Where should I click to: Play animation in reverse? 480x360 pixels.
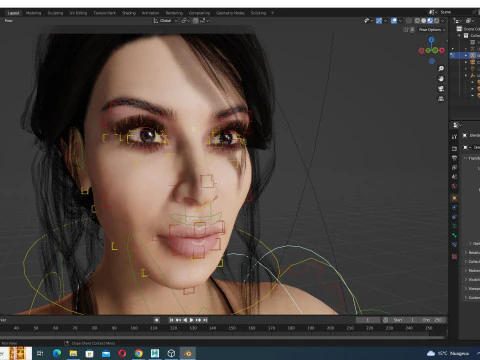click(x=185, y=320)
